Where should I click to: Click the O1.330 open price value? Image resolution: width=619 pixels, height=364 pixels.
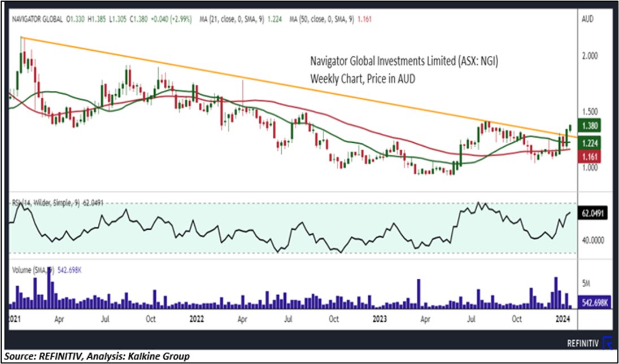[75, 19]
